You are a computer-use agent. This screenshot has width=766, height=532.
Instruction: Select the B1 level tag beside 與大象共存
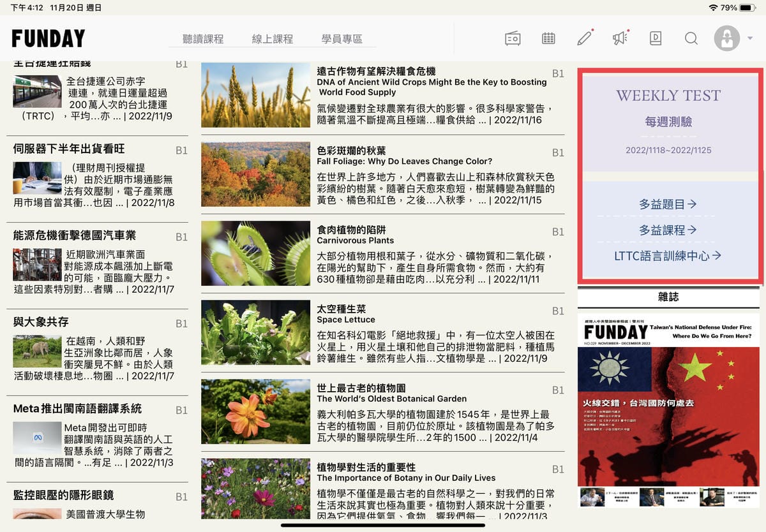click(x=181, y=323)
